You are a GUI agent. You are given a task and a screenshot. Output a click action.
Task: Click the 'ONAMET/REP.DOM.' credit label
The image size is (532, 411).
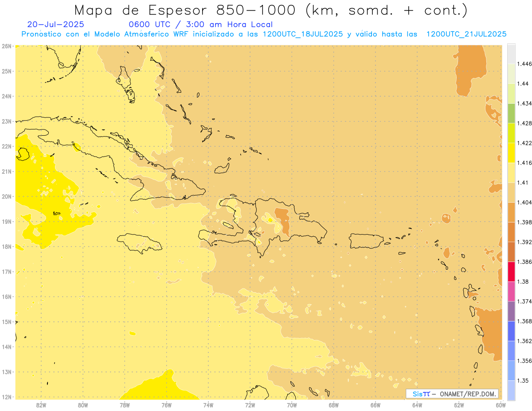point(468,394)
